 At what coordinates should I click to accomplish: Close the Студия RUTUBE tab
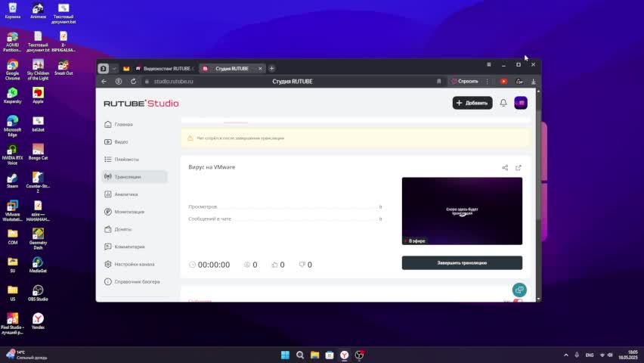coord(260,69)
